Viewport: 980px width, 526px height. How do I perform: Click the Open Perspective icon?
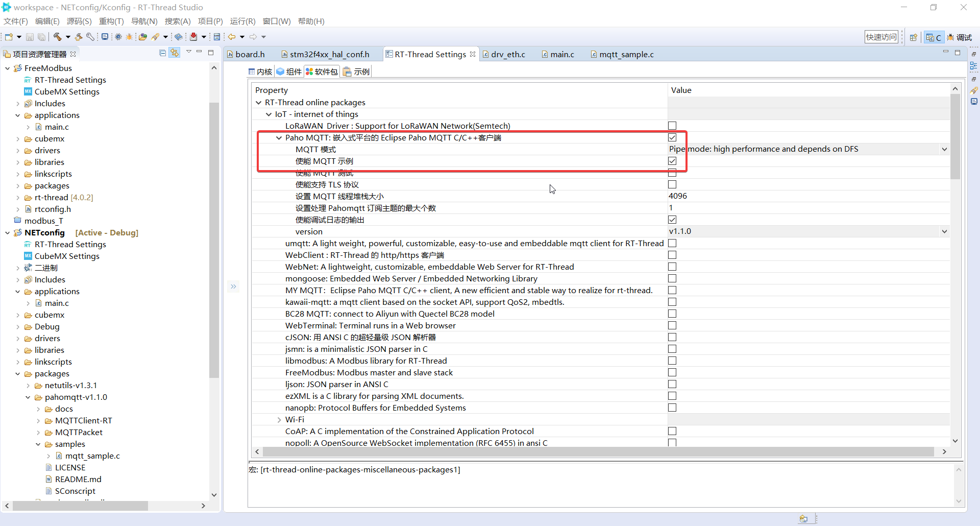[x=914, y=37]
